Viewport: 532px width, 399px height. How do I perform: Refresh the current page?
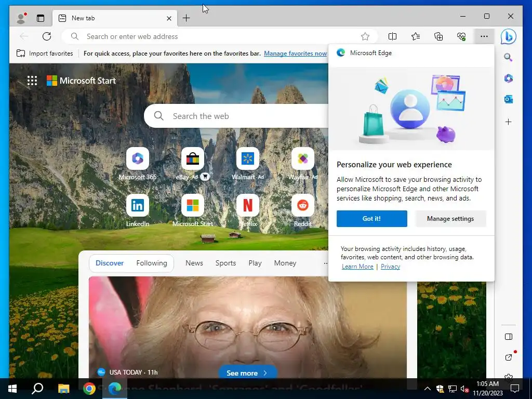pyautogui.click(x=47, y=36)
